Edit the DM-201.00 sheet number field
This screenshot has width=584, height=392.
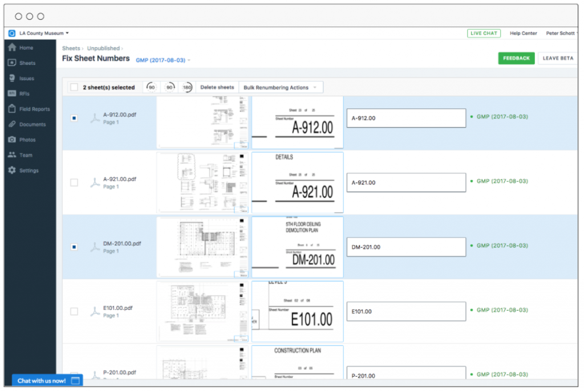(406, 247)
